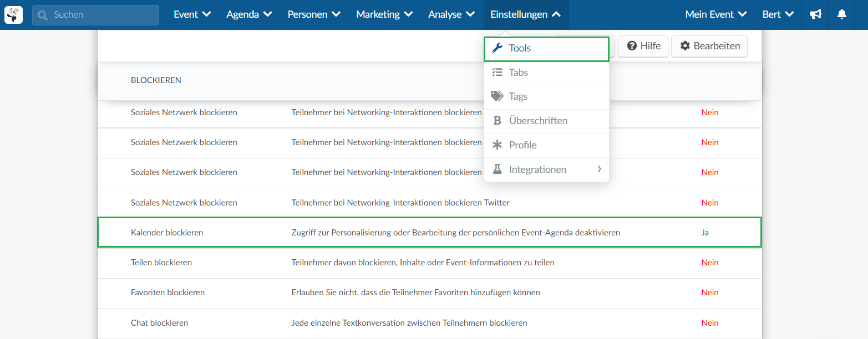Viewport: 868px width, 339px height.
Task: Open the Mein Event dropdown
Action: (715, 15)
